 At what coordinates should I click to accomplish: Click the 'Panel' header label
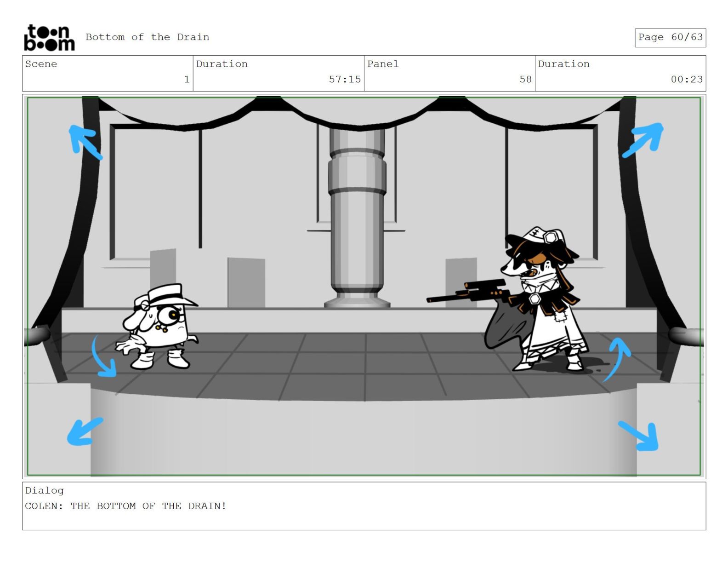point(383,64)
